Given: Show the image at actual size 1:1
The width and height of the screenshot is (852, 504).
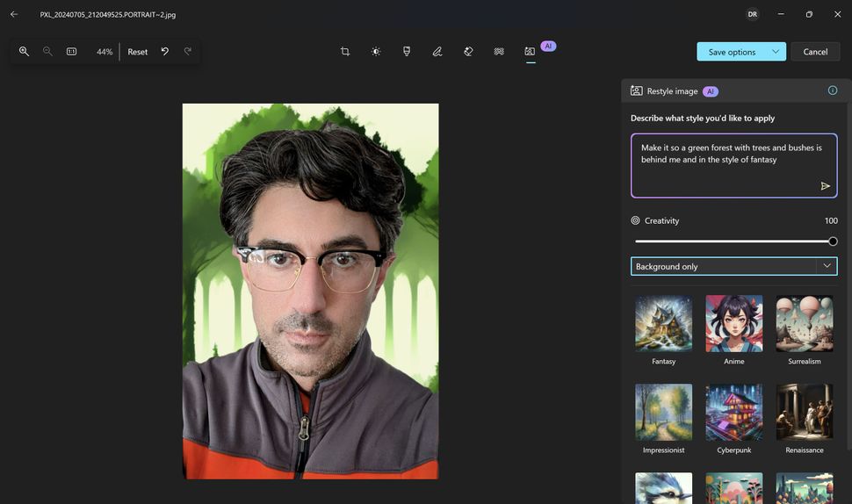Looking at the screenshot, I should pos(71,52).
